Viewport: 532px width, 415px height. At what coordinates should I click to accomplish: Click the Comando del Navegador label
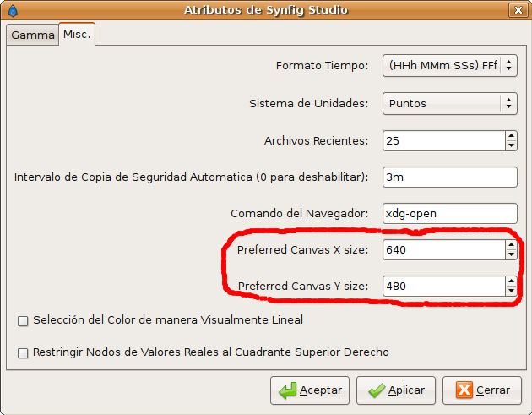point(299,213)
